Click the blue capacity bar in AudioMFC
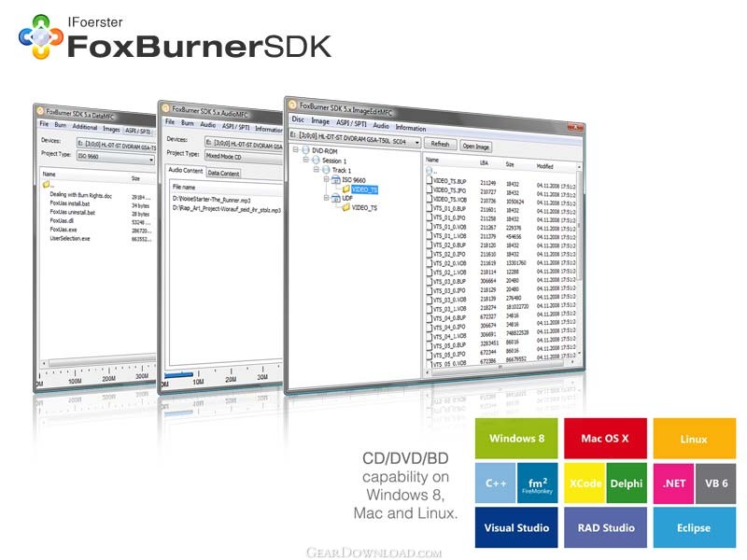The image size is (747, 560). 178,374
